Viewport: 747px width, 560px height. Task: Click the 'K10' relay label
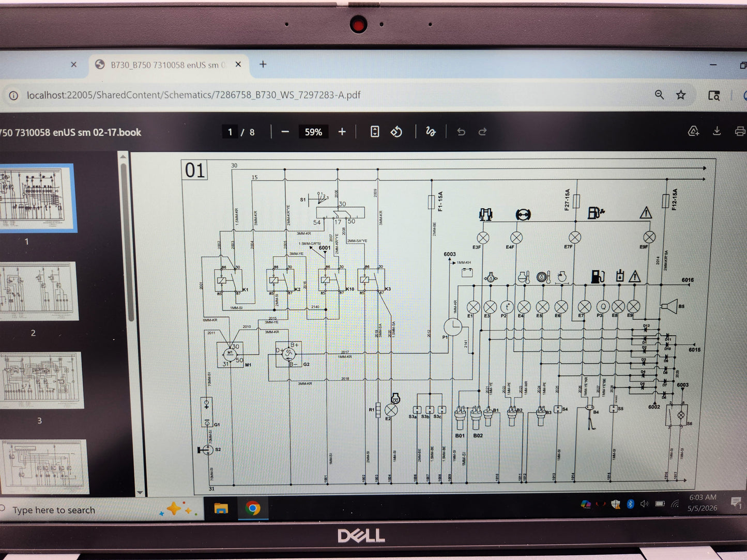tap(350, 289)
